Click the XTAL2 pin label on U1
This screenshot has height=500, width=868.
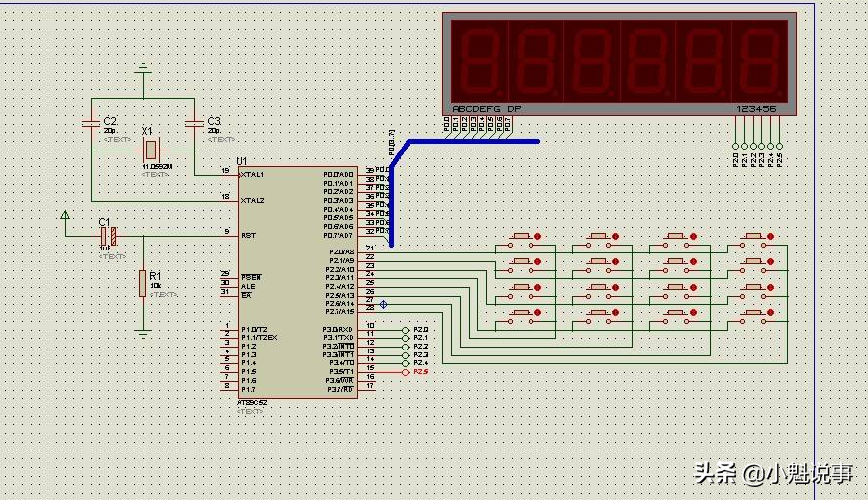253,200
